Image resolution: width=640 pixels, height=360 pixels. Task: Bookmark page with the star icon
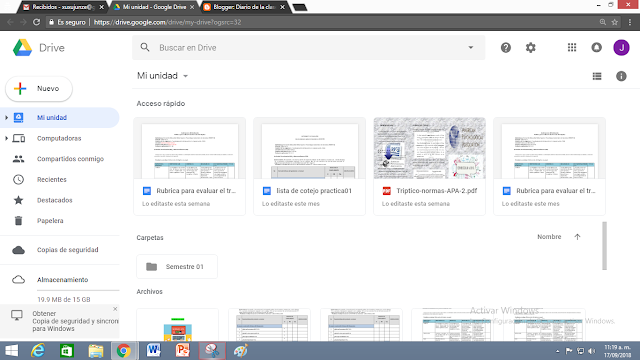[x=615, y=22]
